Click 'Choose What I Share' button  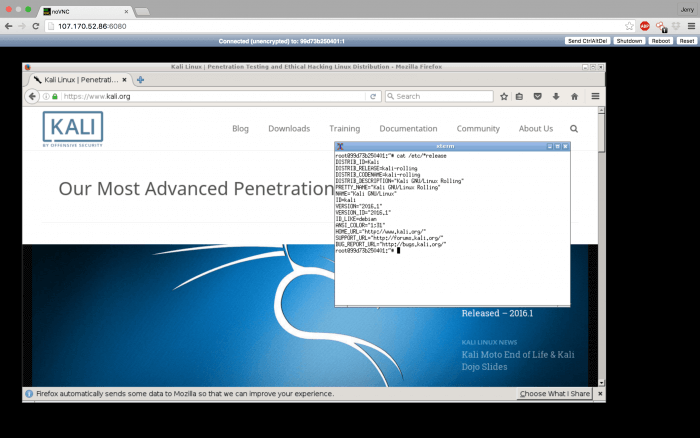pos(554,393)
